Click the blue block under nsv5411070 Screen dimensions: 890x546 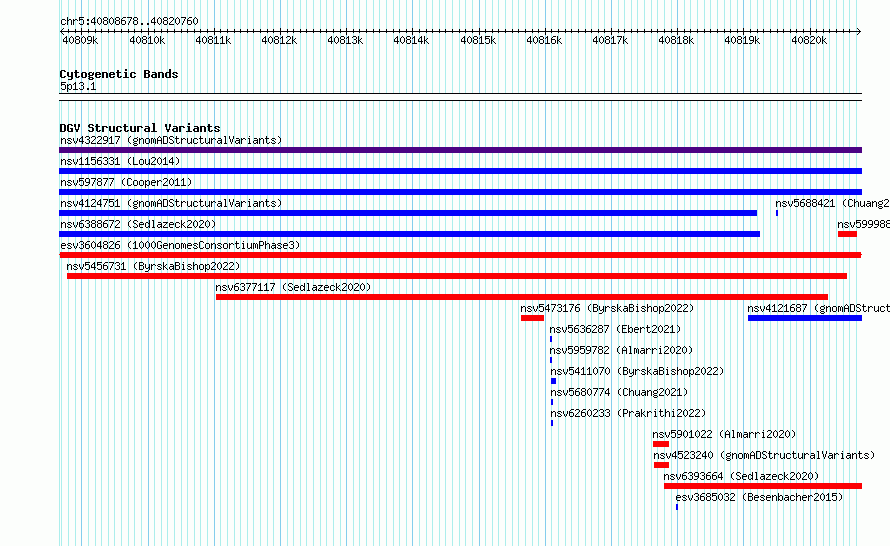(x=553, y=381)
